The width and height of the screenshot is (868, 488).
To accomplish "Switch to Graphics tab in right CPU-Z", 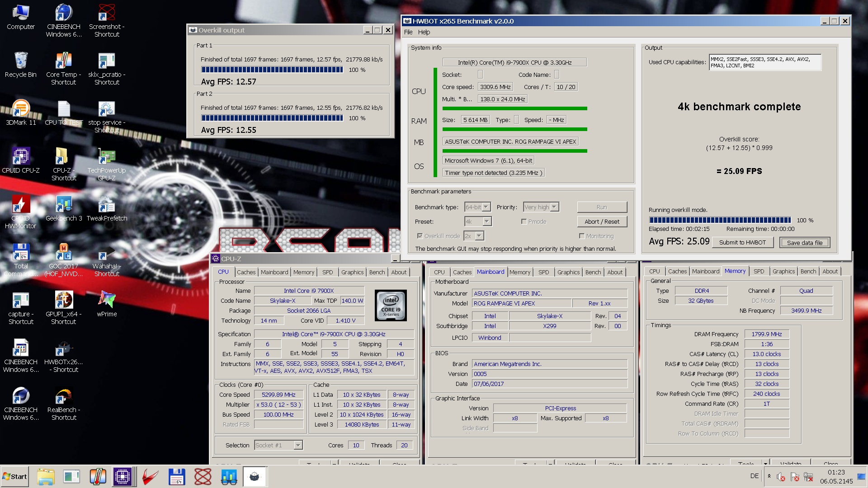I will pos(783,271).
